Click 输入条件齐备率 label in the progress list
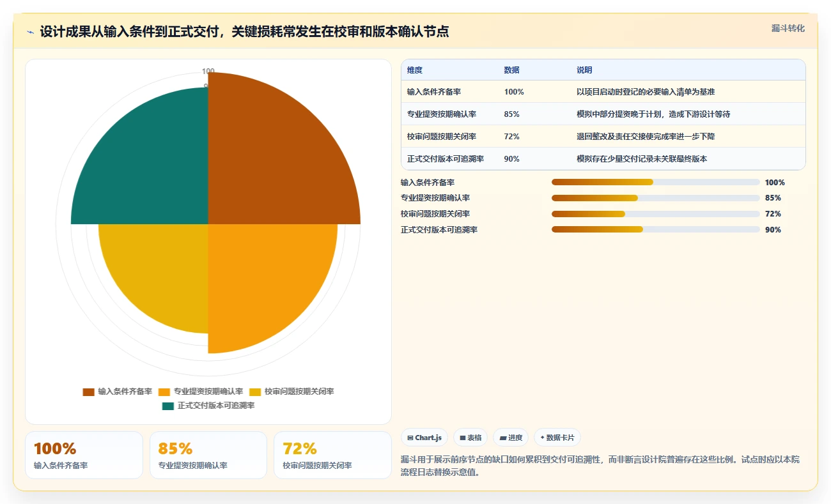The width and height of the screenshot is (831, 504). 428,182
